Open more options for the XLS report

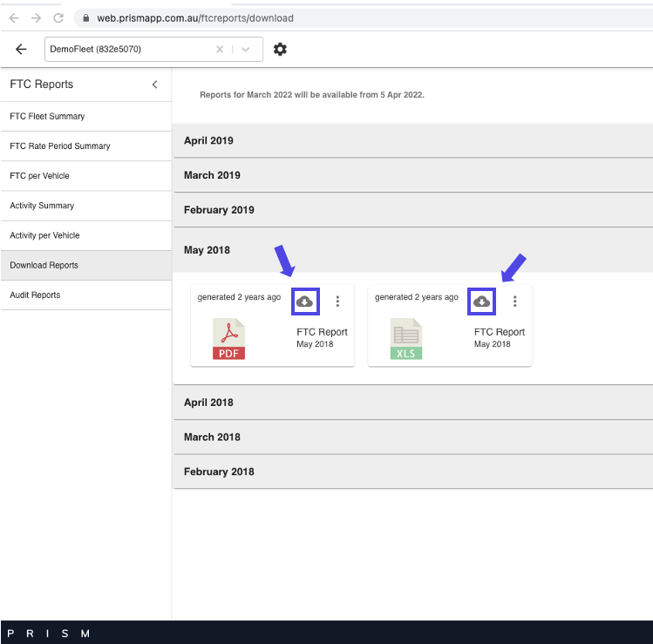pyautogui.click(x=514, y=302)
